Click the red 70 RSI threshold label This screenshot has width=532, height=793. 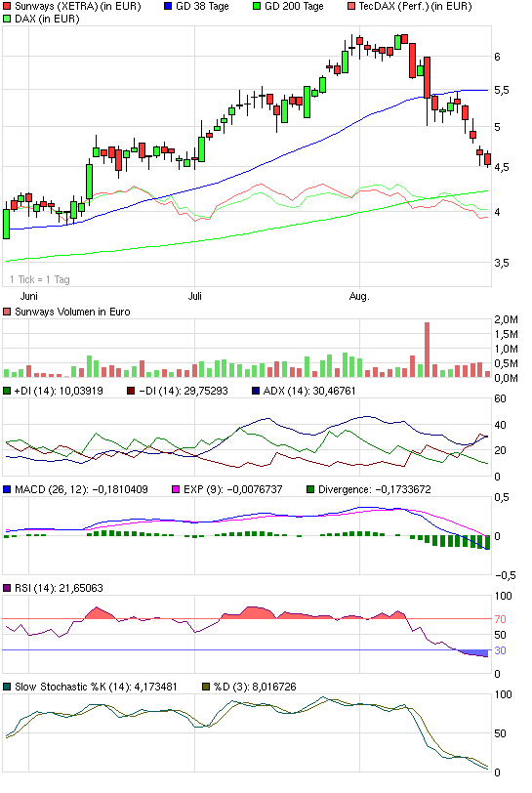[500, 619]
